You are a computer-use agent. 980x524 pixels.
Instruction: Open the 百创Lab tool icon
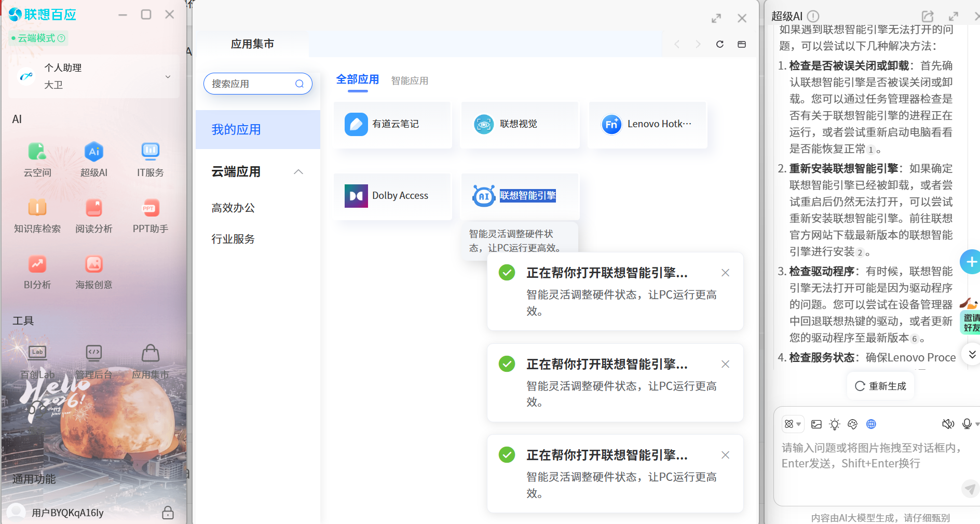point(37,353)
